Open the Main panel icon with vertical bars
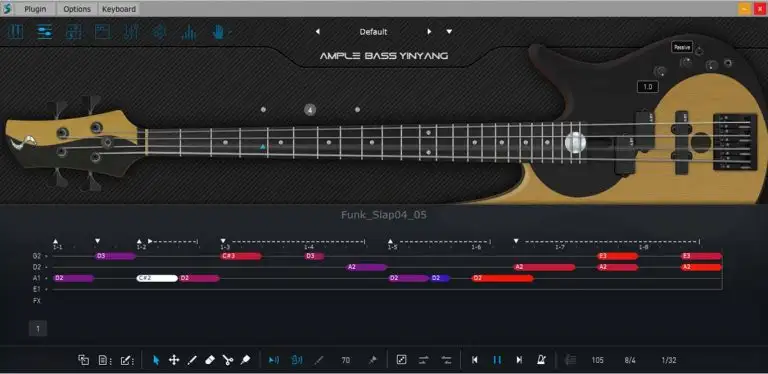The height and width of the screenshot is (374, 768). pos(16,32)
